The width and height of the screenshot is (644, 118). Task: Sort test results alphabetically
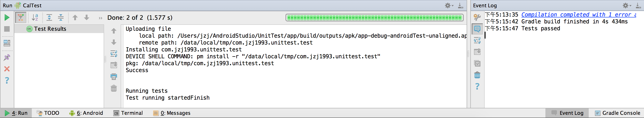[x=35, y=17]
